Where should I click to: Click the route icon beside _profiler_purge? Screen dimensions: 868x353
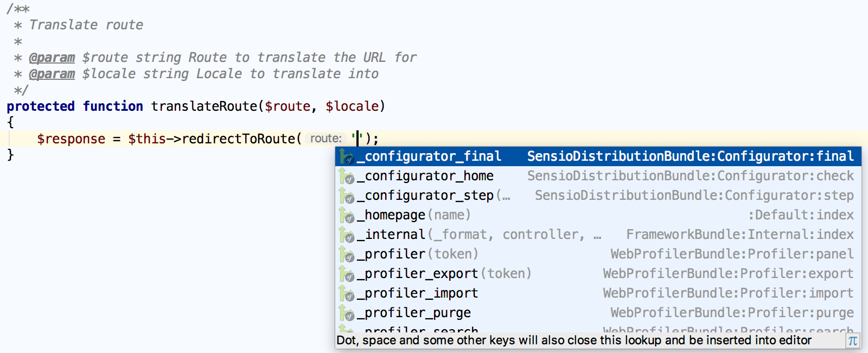pos(347,313)
